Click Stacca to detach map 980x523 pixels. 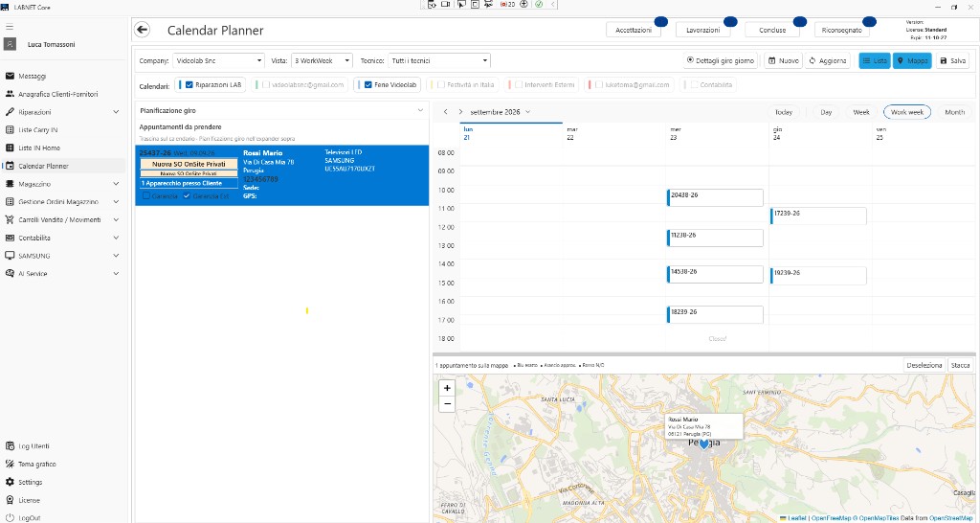(960, 365)
